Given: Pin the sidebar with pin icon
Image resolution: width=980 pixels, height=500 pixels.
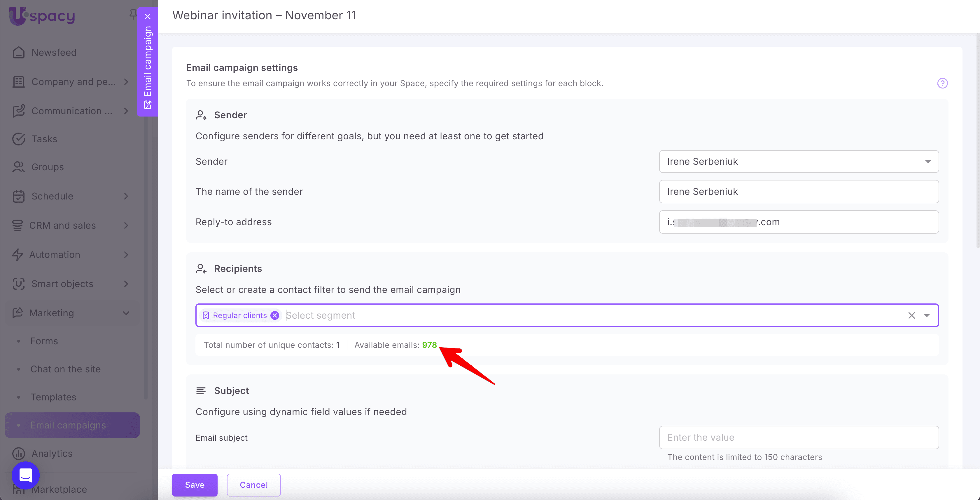Looking at the screenshot, I should (x=132, y=15).
